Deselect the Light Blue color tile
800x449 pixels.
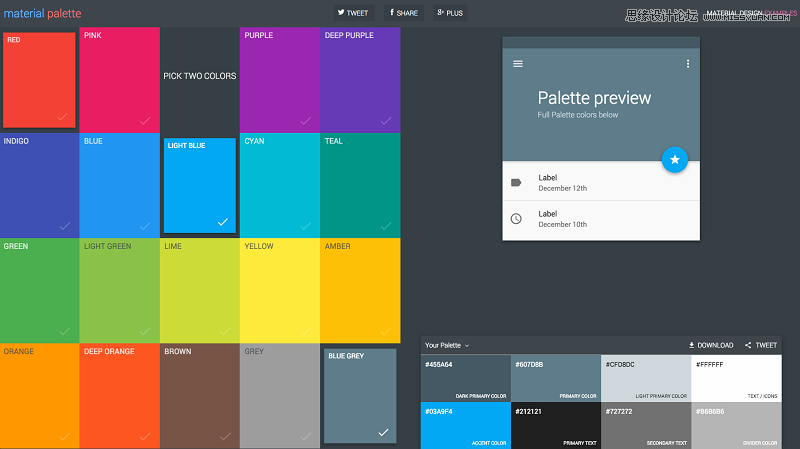coord(200,185)
